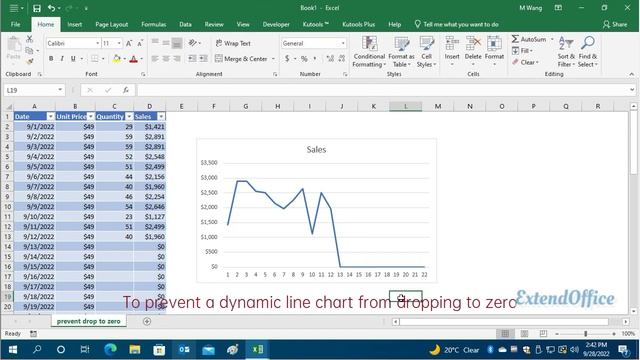640x360 pixels.
Task: Switch to the Formulas tab
Action: coord(153,24)
